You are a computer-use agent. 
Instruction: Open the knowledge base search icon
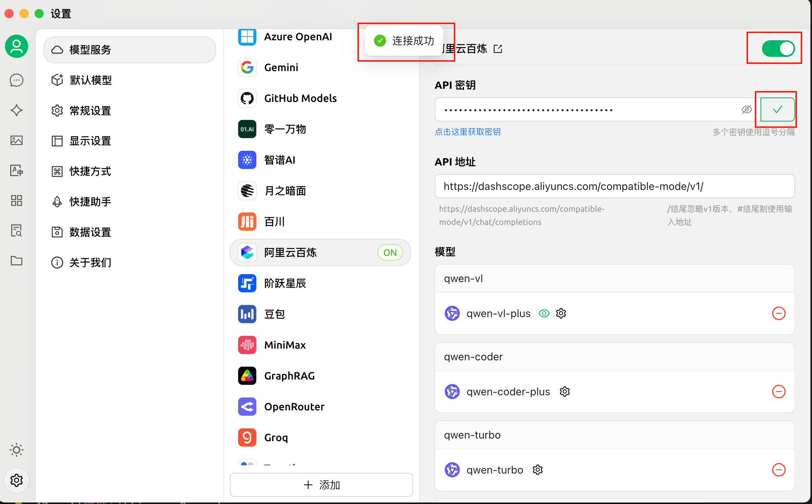(17, 231)
